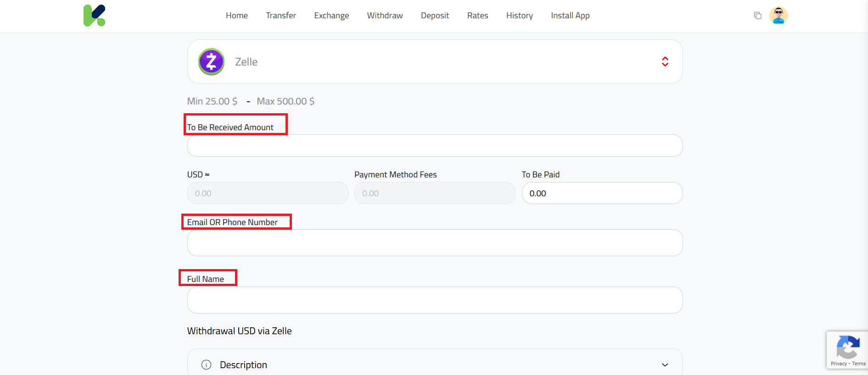Open transaction History
The image size is (868, 375).
[519, 16]
